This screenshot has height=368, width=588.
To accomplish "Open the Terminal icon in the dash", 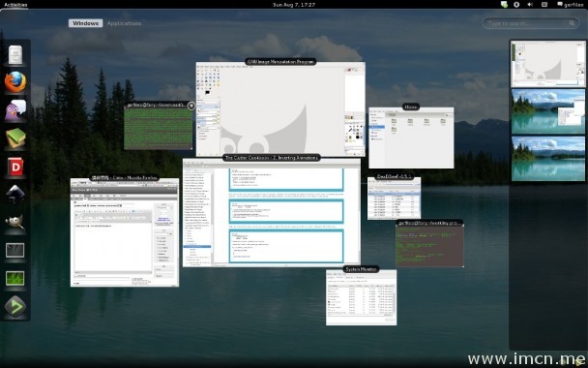I will [15, 251].
